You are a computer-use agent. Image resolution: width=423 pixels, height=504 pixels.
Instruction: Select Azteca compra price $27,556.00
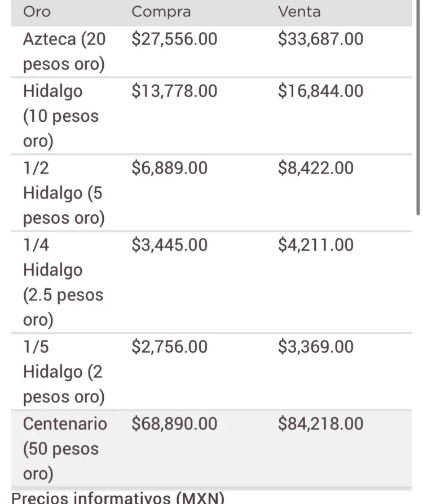coord(174,39)
